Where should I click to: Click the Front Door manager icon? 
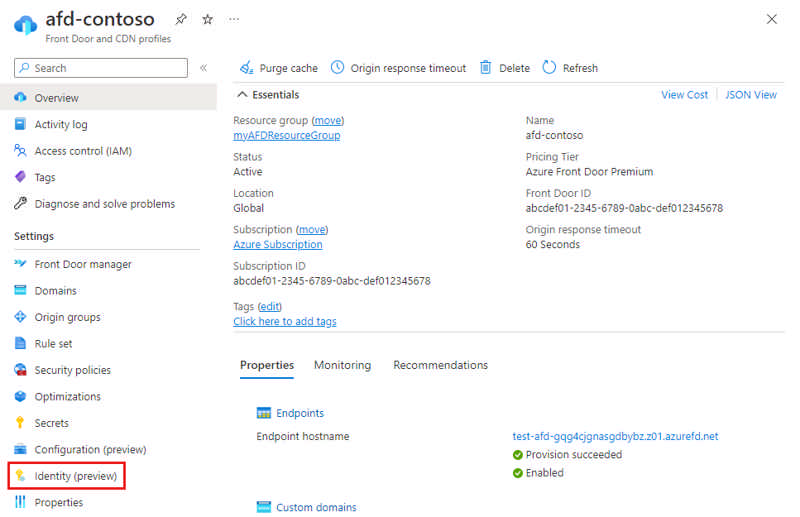point(20,264)
